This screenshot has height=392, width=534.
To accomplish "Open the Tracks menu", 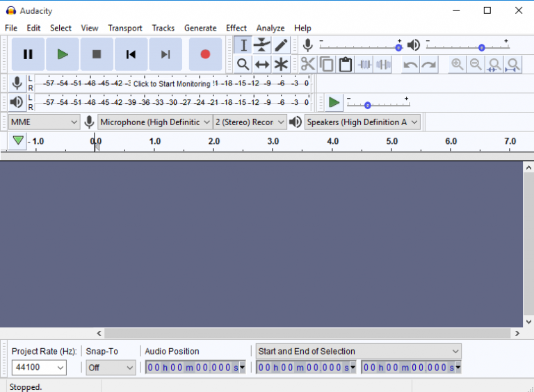I will (x=163, y=28).
